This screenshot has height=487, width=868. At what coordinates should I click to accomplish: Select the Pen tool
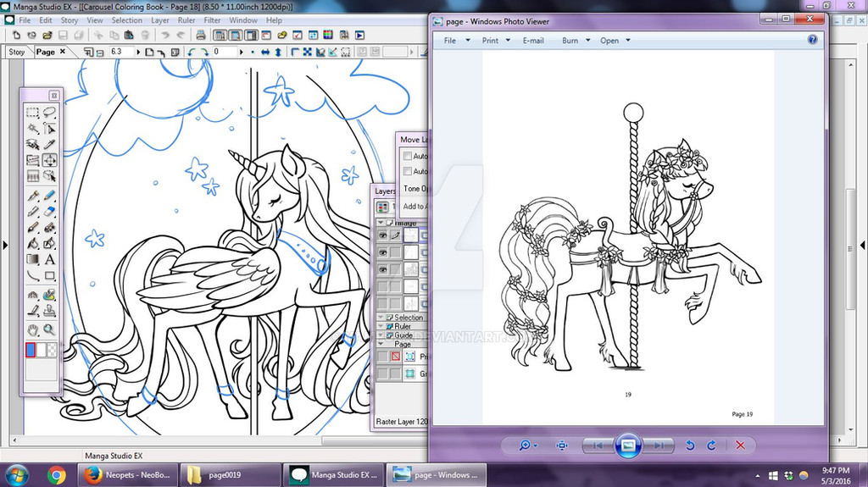(33, 196)
